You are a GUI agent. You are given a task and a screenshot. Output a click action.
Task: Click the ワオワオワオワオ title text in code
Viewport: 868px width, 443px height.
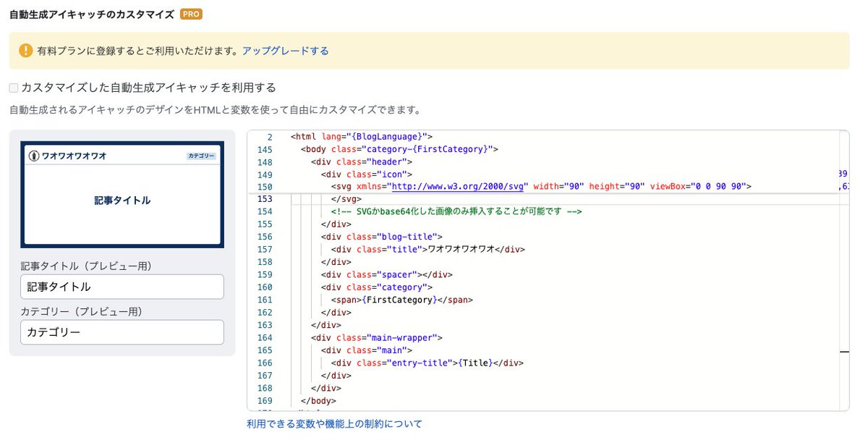click(461, 249)
